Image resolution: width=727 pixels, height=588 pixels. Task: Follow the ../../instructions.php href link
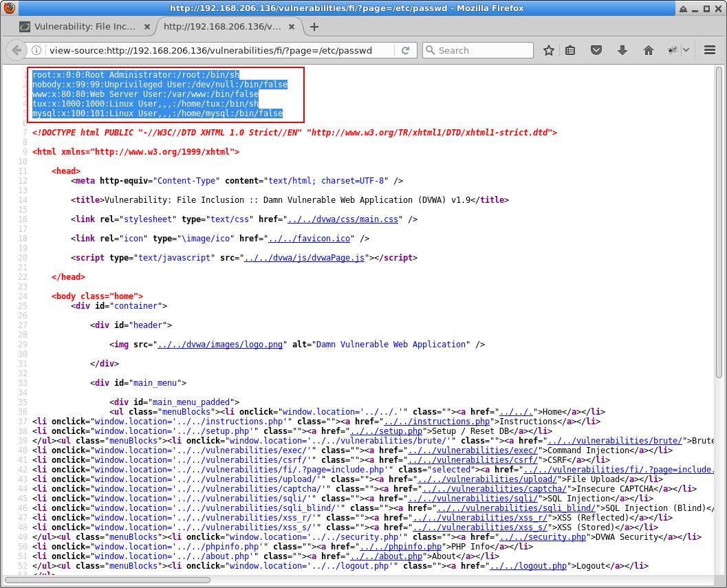(x=437, y=422)
